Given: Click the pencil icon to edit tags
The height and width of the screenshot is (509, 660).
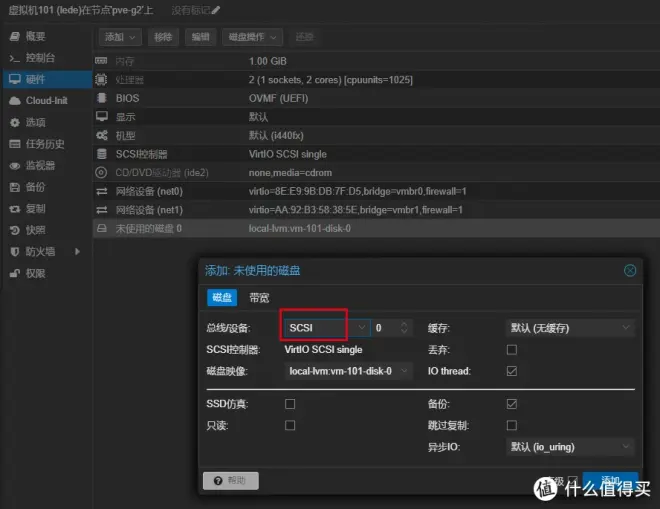Looking at the screenshot, I should click(x=216, y=10).
